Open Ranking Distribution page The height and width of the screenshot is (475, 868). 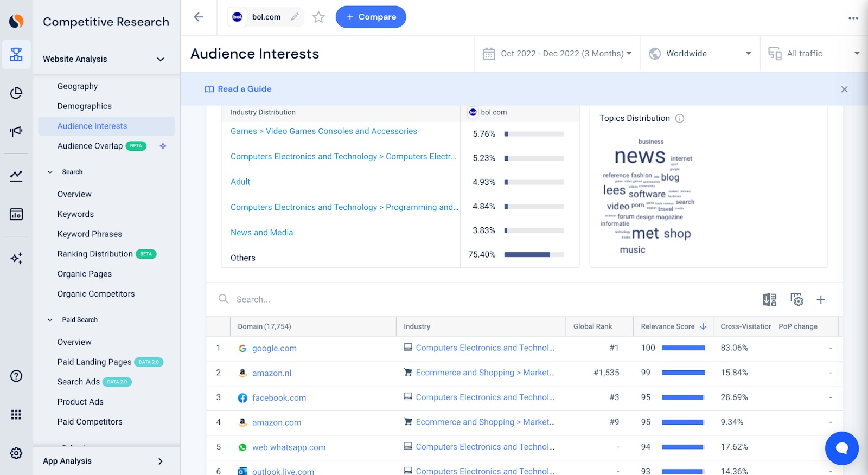pyautogui.click(x=95, y=254)
